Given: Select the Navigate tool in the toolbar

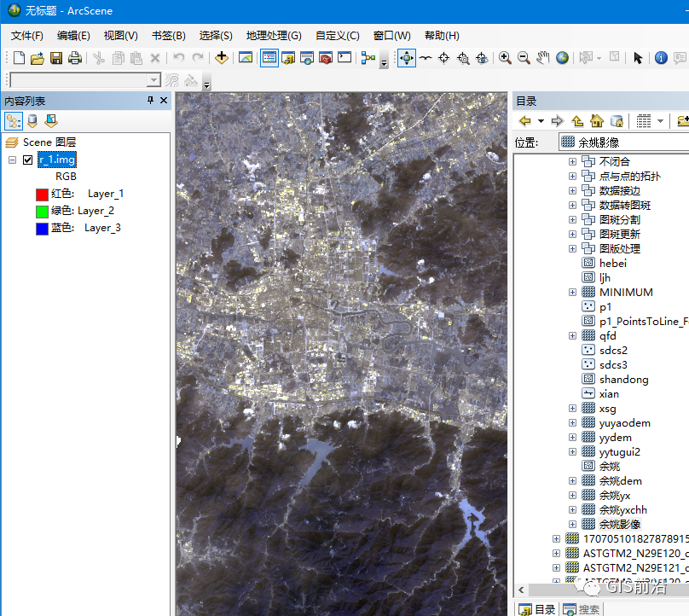Looking at the screenshot, I should pyautogui.click(x=407, y=58).
